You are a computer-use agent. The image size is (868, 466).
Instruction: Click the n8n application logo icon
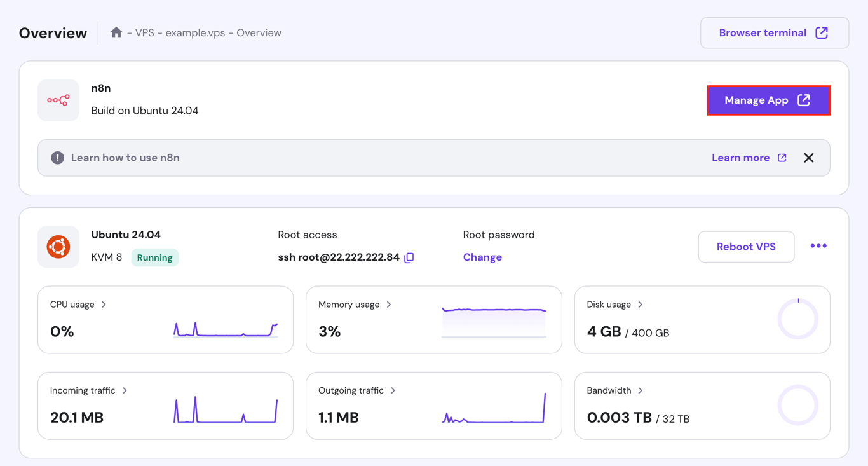click(58, 100)
